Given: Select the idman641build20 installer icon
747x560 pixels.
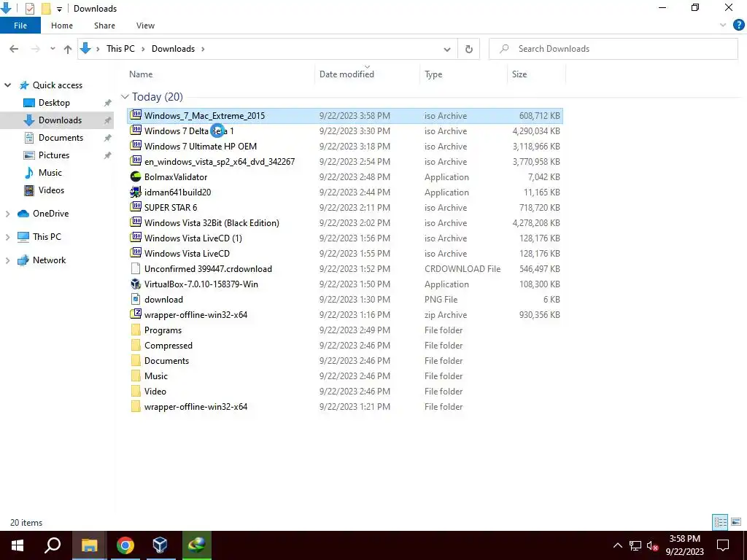Looking at the screenshot, I should click(136, 192).
